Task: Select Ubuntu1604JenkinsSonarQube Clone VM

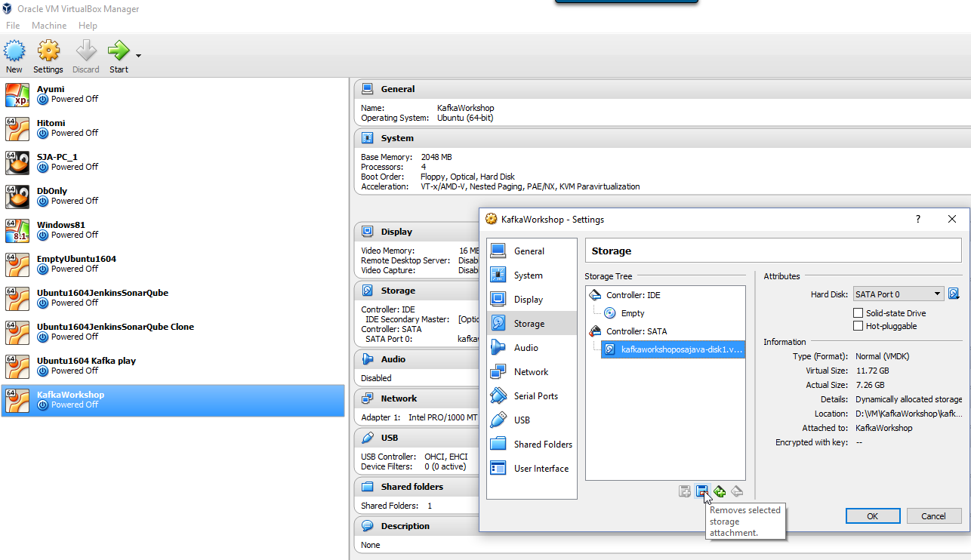Action: click(173, 332)
